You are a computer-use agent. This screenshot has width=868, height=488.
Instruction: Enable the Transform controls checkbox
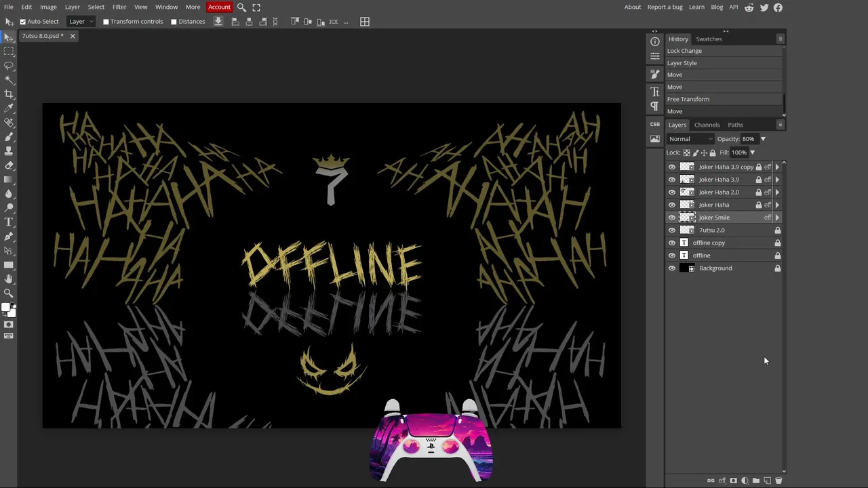point(106,22)
